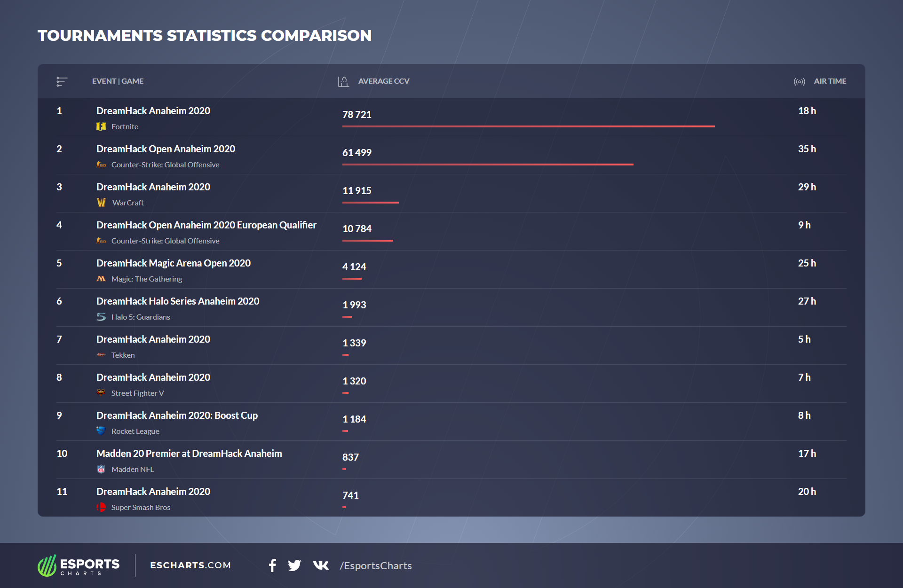Visit the ESCHARTS.COM link
This screenshot has width=903, height=588.
pyautogui.click(x=190, y=565)
